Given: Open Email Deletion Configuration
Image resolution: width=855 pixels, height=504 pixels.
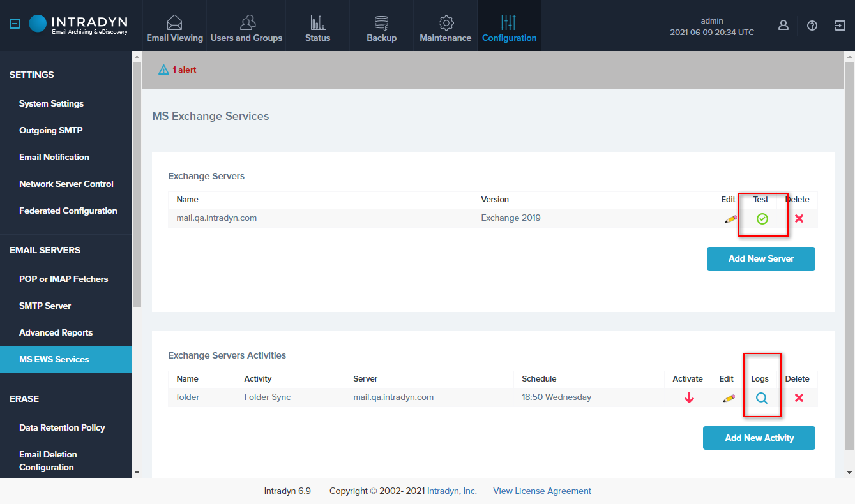Looking at the screenshot, I should click(x=48, y=461).
